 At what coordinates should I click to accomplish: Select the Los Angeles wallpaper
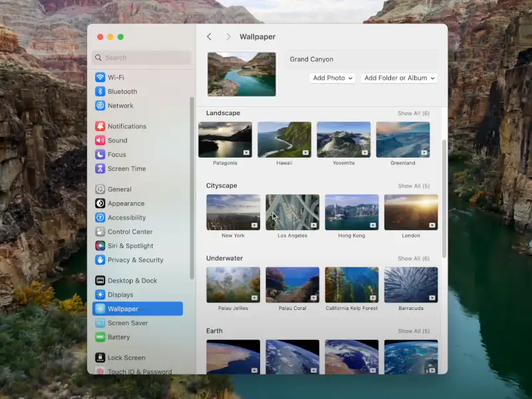coord(293,212)
